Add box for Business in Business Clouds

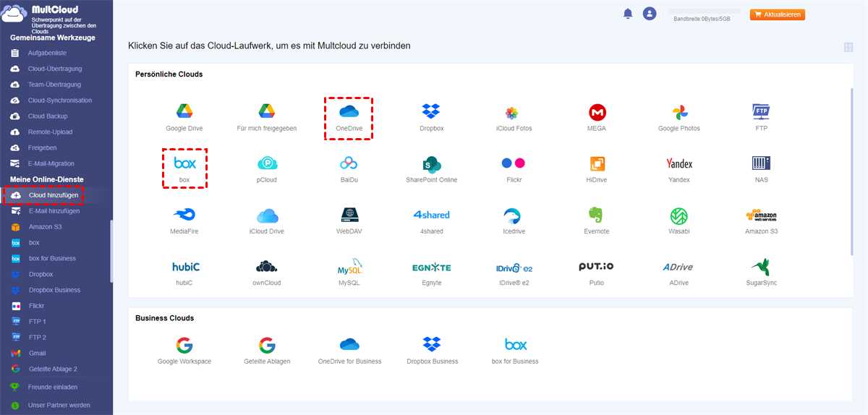coord(515,351)
